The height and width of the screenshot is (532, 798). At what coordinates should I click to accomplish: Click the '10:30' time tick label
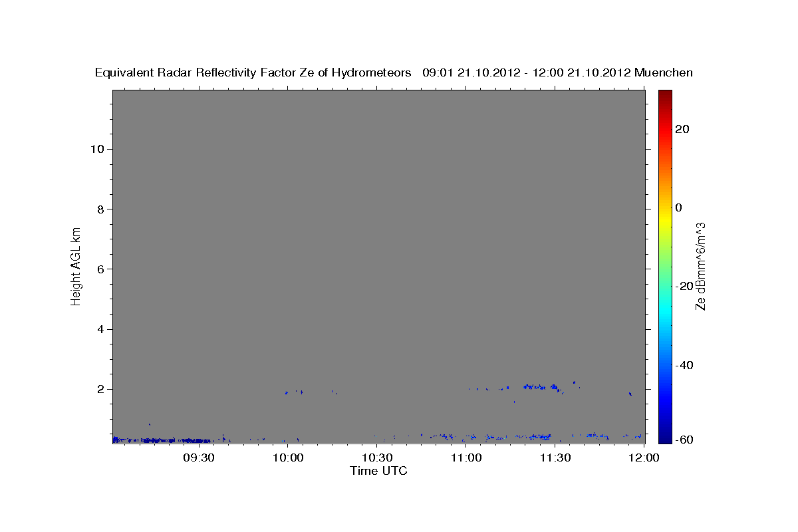click(377, 458)
